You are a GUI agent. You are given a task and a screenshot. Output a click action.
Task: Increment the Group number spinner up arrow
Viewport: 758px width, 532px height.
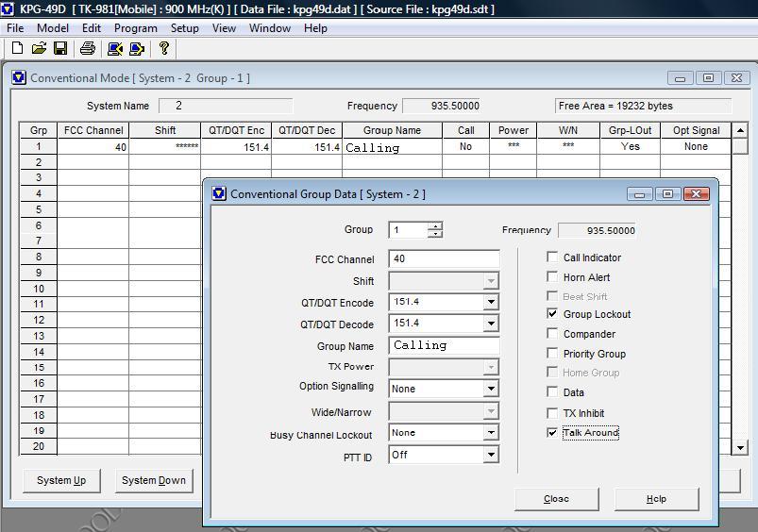pos(435,225)
